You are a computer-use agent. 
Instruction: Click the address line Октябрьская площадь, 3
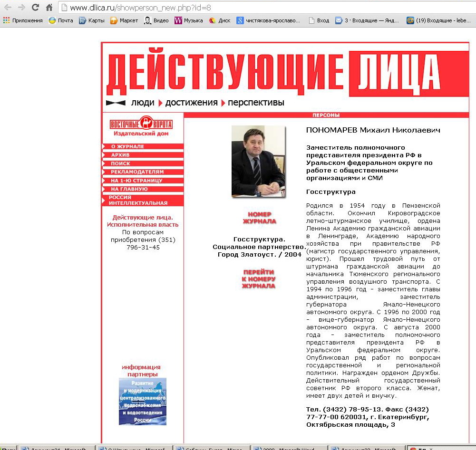tap(350, 424)
